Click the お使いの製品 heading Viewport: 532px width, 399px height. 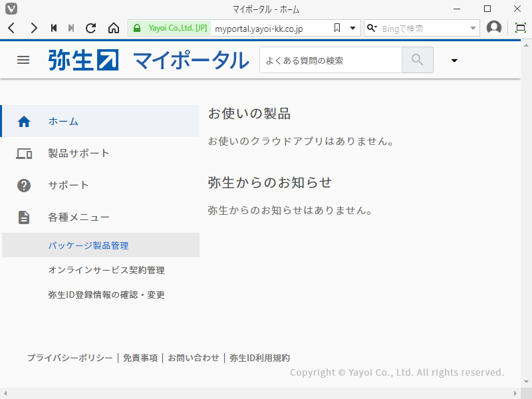pyautogui.click(x=249, y=113)
